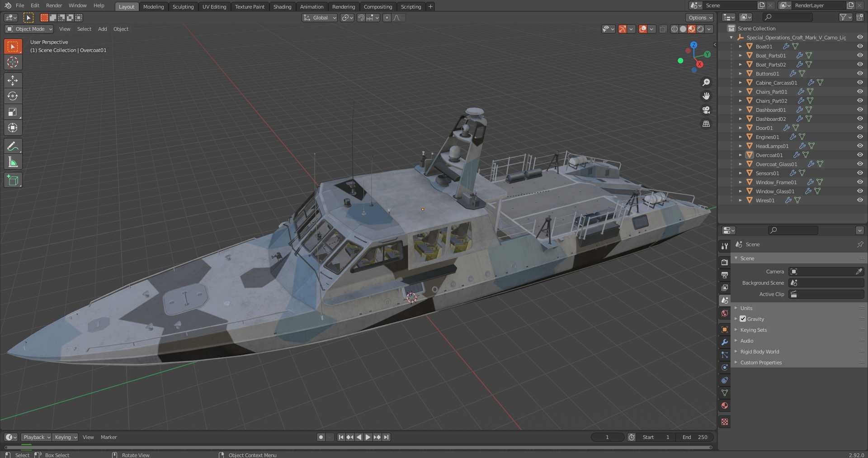Hide Dashboard01 in the outliner
The width and height of the screenshot is (868, 458).
tap(860, 110)
